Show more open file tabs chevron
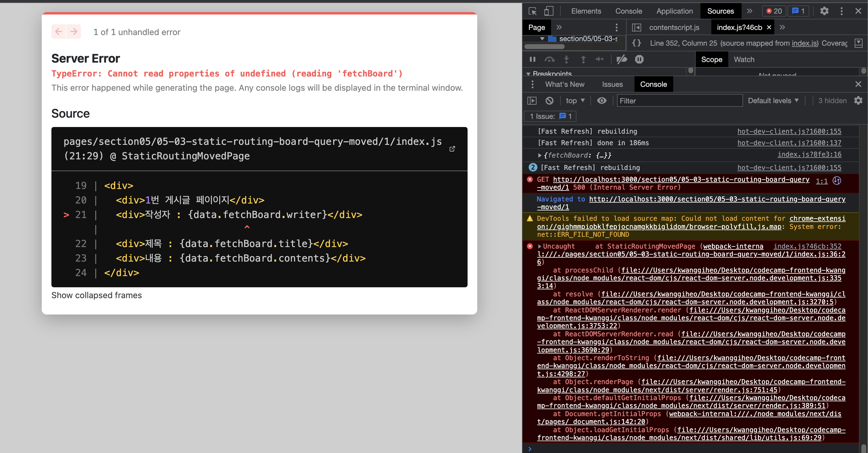Viewport: 868px width, 453px height. click(x=782, y=27)
